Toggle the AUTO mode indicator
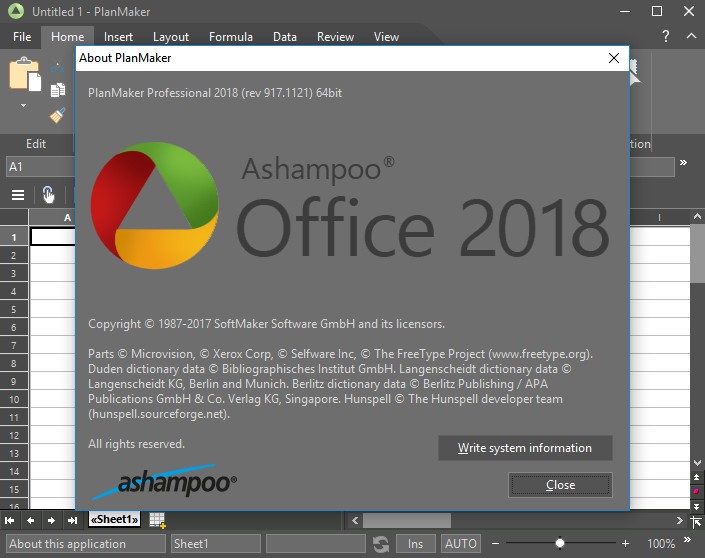Viewport: 705px width, 558px height. (x=461, y=544)
